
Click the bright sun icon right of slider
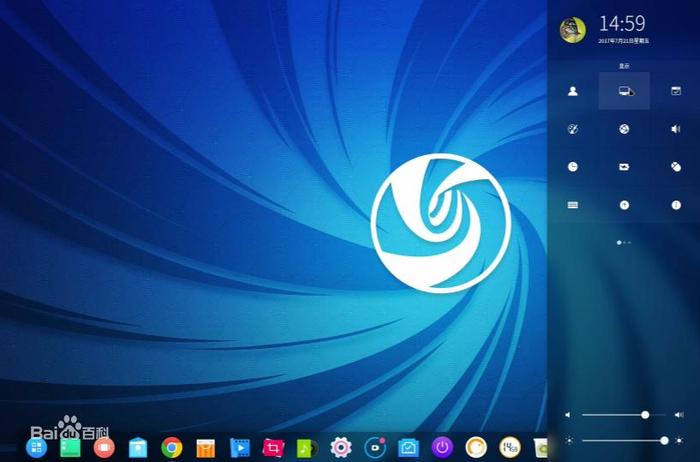679,441
